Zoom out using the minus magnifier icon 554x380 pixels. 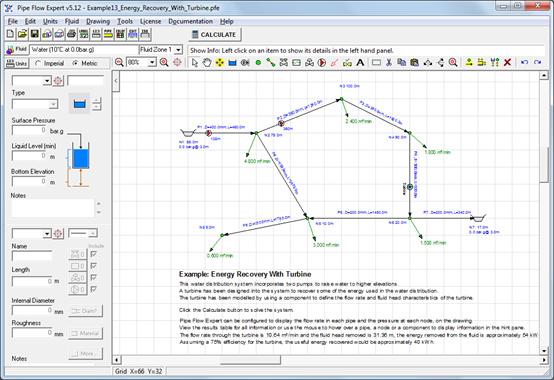pyautogui.click(x=119, y=63)
